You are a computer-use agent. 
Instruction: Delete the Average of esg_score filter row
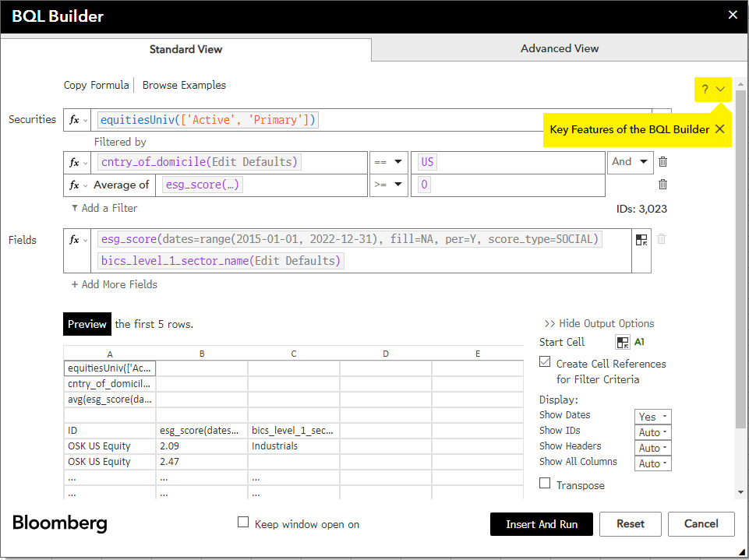(x=662, y=185)
